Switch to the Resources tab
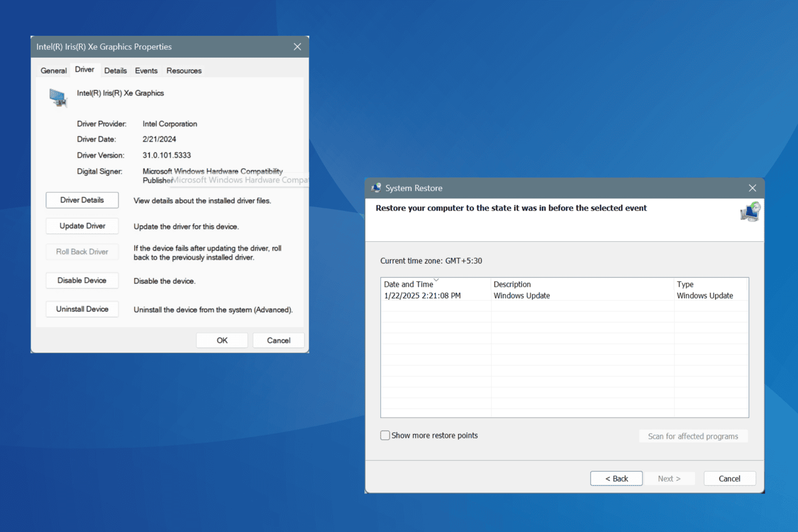This screenshot has width=798, height=532. pos(184,71)
